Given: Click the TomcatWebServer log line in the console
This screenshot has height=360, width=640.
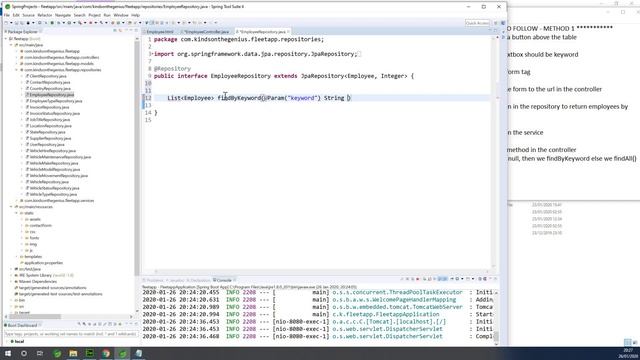Looking at the screenshot, I should [318, 307].
